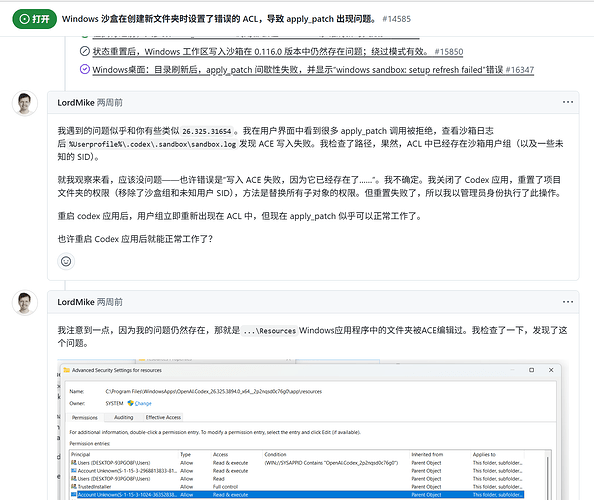Click LordMike avatar on first comment
This screenshot has height=500, width=594.
coord(25,103)
